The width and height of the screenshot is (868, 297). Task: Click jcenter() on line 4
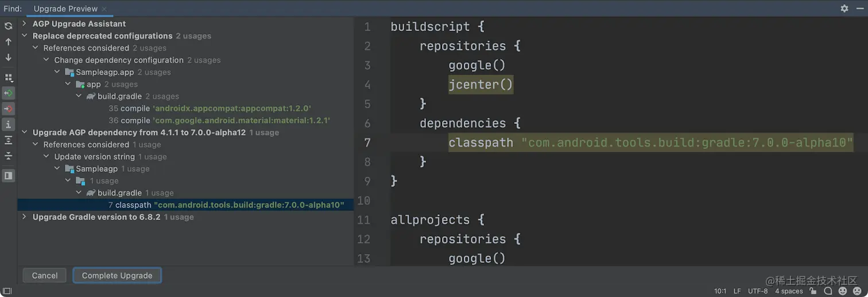pos(480,84)
